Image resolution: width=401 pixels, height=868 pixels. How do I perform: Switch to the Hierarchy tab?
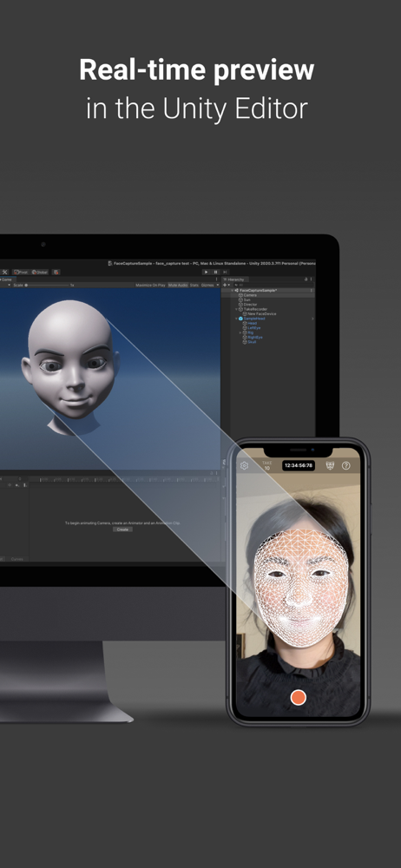point(233,279)
